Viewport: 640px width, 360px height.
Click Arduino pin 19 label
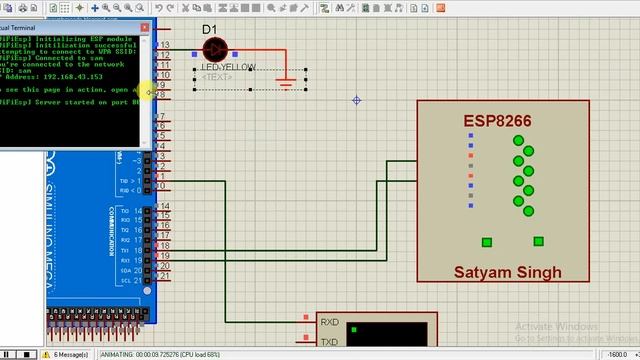tap(165, 256)
